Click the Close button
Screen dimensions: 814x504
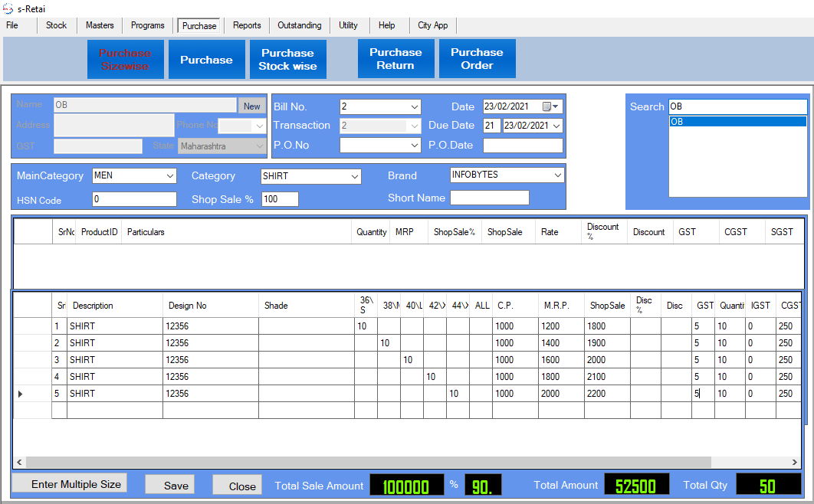(x=242, y=486)
